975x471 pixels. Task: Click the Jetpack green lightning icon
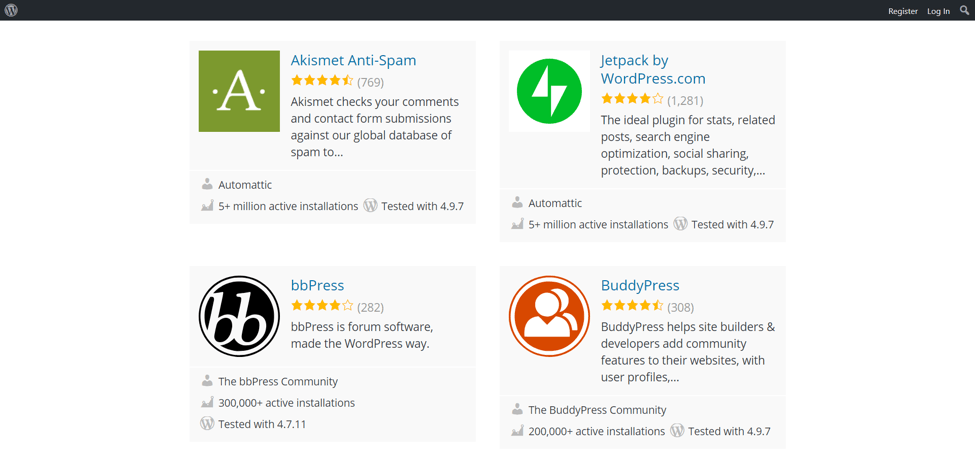click(549, 91)
